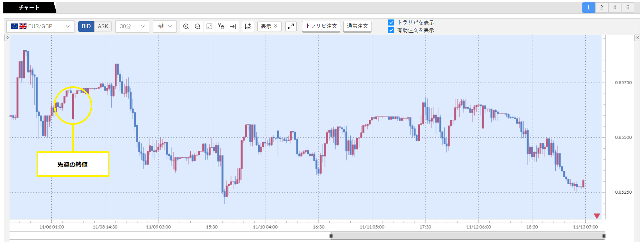Click the 11/12 06:00 time label
644x244 pixels.
(x=479, y=227)
